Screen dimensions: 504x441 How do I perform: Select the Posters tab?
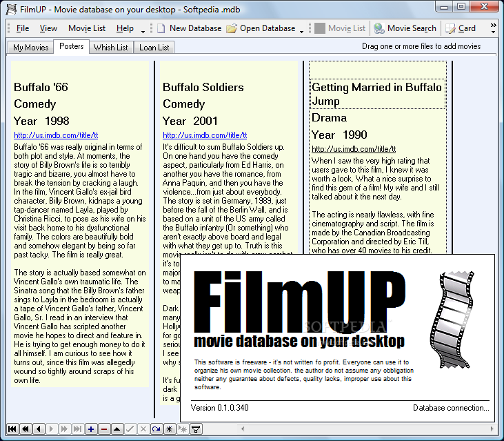point(71,46)
